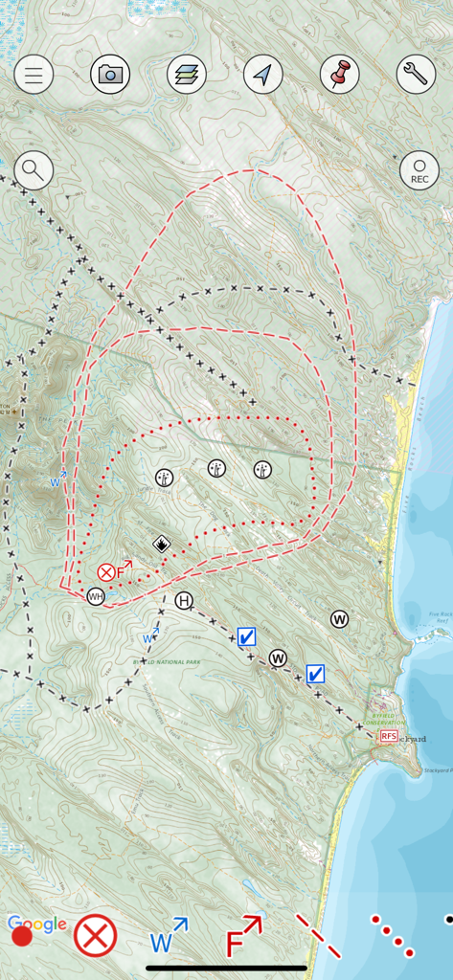Start track recording with REC button
The image size is (453, 980).
click(x=419, y=170)
